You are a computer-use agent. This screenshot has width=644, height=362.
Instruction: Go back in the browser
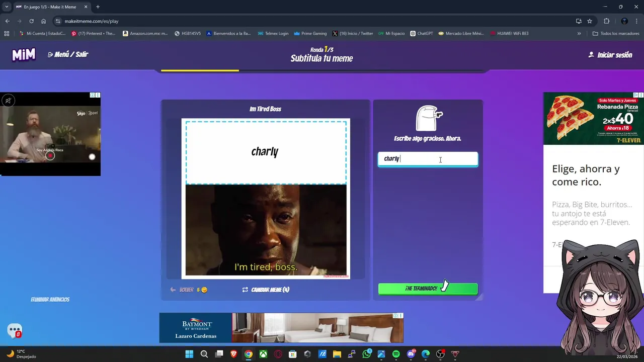pyautogui.click(x=7, y=21)
